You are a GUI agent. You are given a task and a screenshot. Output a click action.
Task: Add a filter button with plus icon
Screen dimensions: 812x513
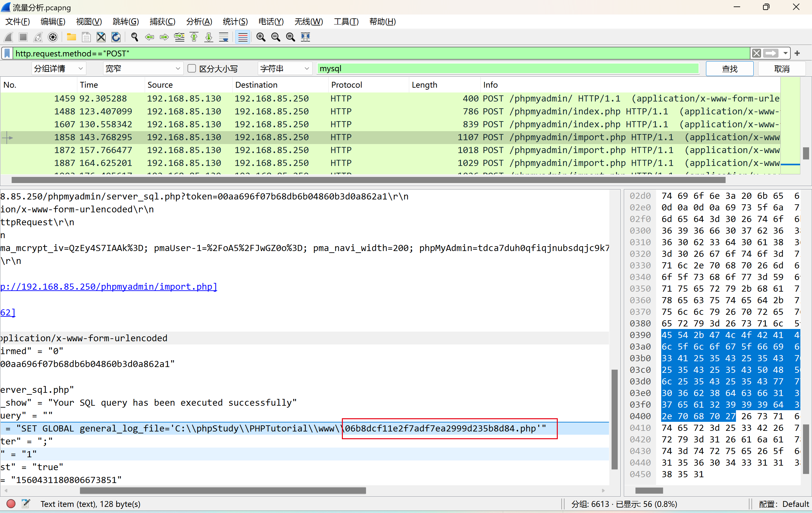tap(797, 53)
